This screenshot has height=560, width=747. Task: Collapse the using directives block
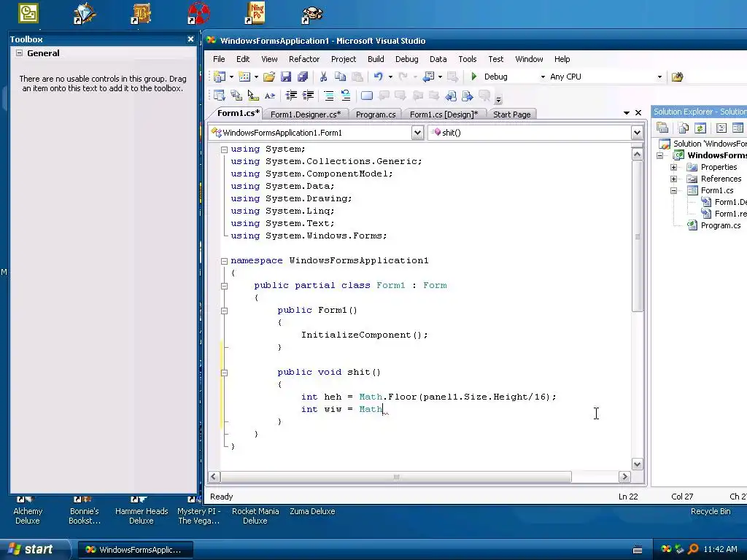click(224, 149)
